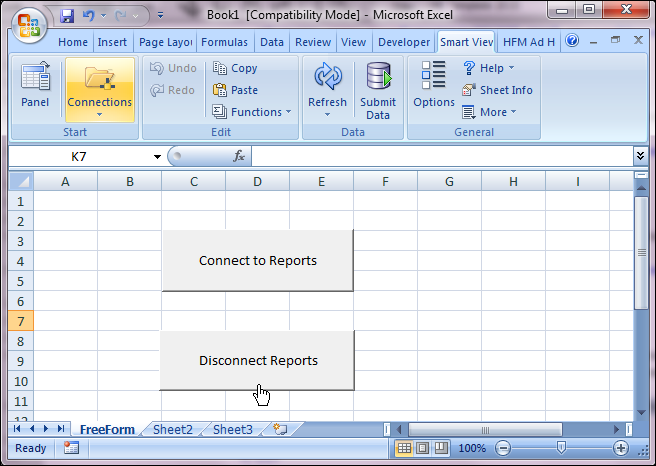Open the Functions menu
656x466 pixels.
pos(251,112)
